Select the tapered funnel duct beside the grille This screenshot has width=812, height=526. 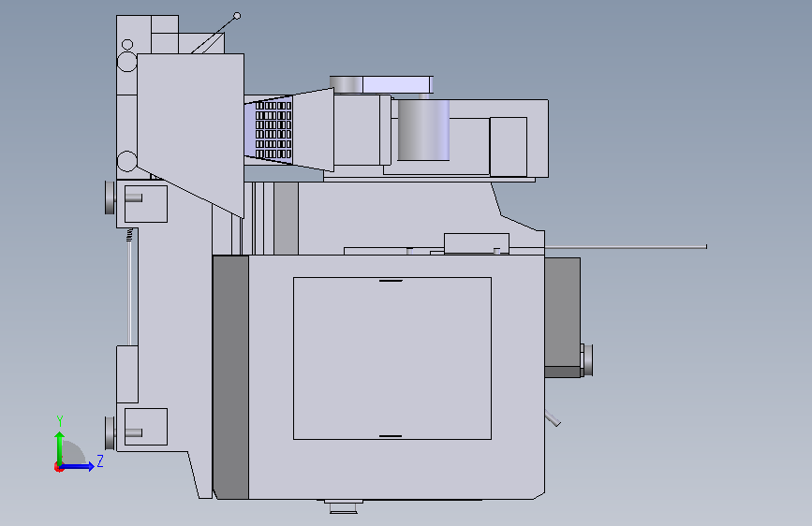(x=314, y=129)
